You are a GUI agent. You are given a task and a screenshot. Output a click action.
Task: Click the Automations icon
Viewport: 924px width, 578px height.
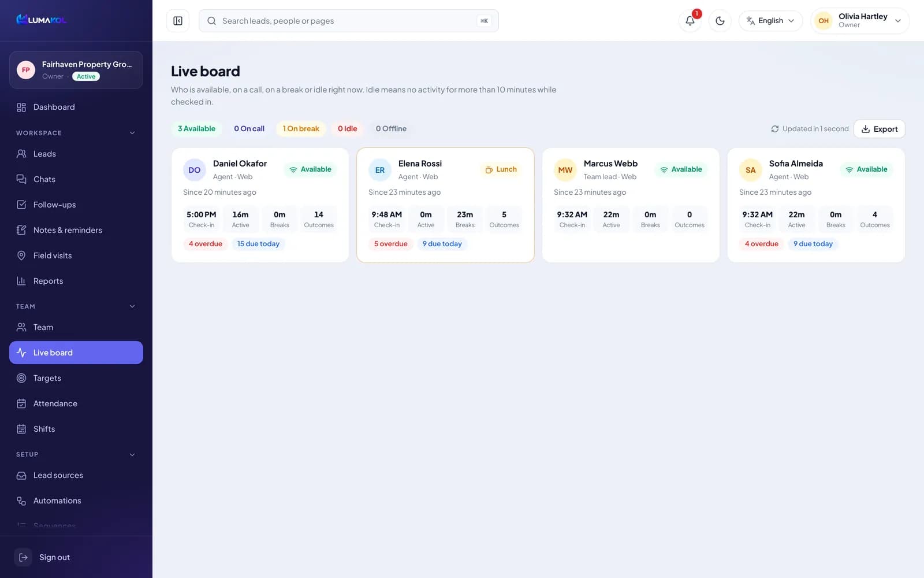21,501
